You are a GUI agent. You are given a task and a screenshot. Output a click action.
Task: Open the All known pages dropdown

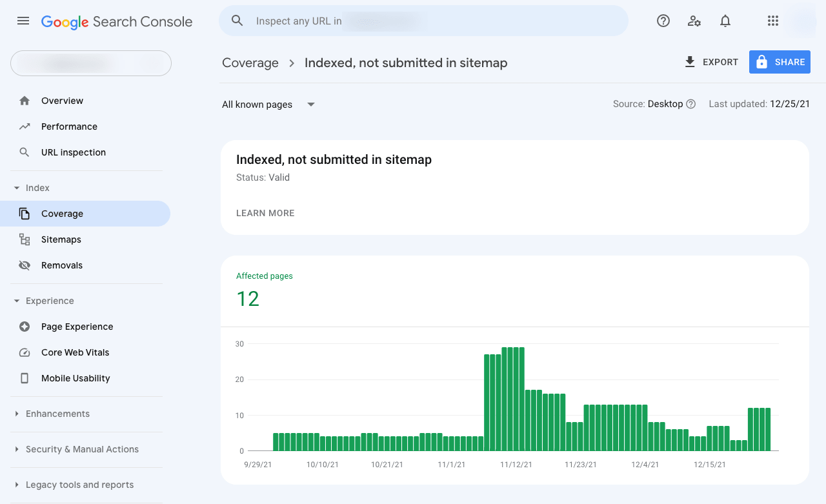268,105
